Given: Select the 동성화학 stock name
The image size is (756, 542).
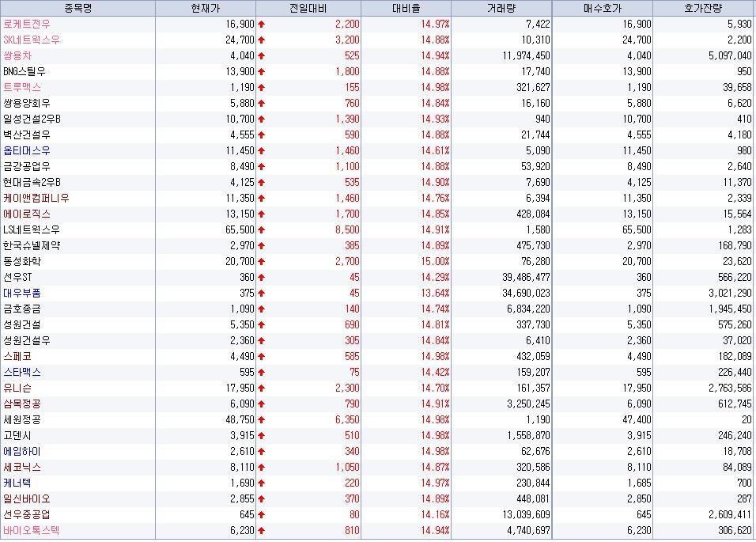Looking at the screenshot, I should [x=22, y=262].
